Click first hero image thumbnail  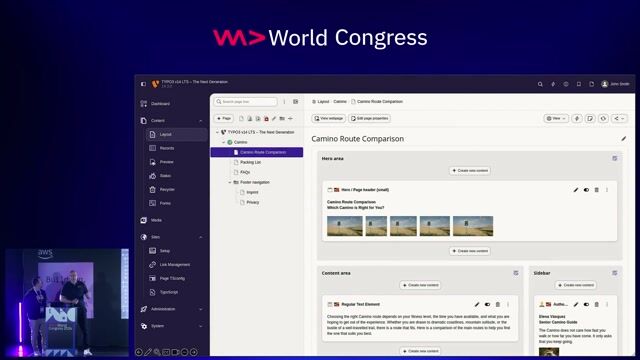click(x=344, y=226)
